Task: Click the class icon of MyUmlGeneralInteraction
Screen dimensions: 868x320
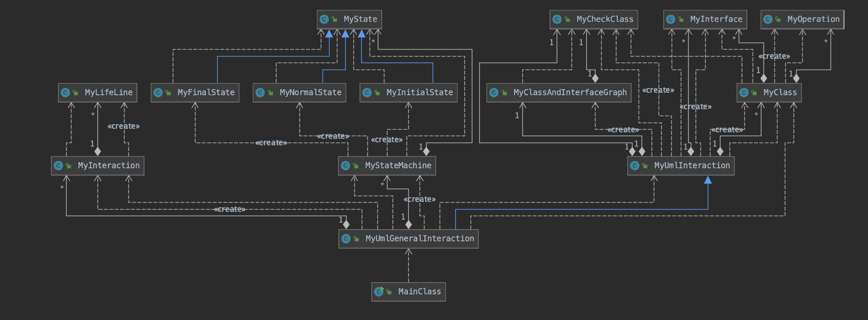Action: (x=346, y=239)
